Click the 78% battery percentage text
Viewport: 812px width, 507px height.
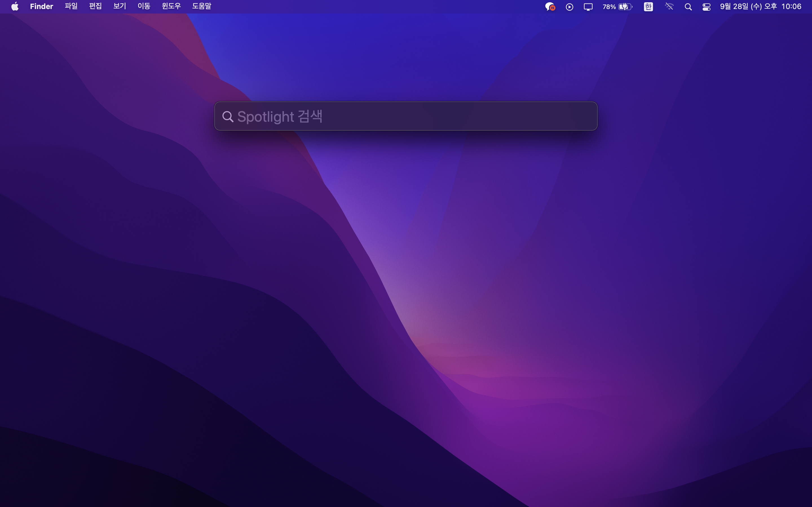pyautogui.click(x=609, y=7)
